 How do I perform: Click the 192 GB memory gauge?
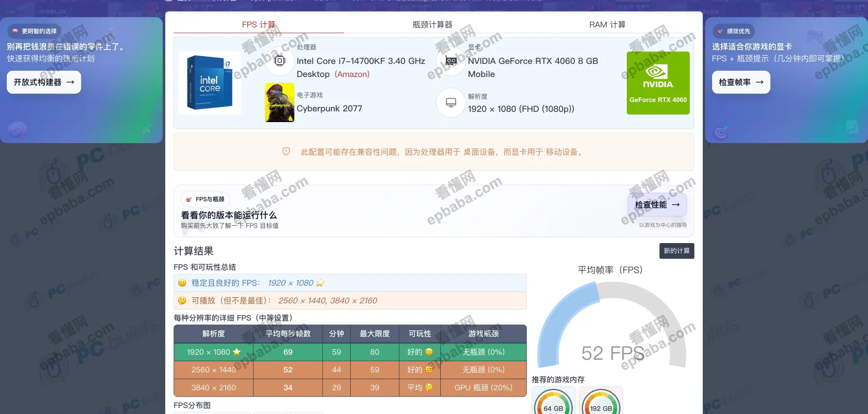click(601, 401)
